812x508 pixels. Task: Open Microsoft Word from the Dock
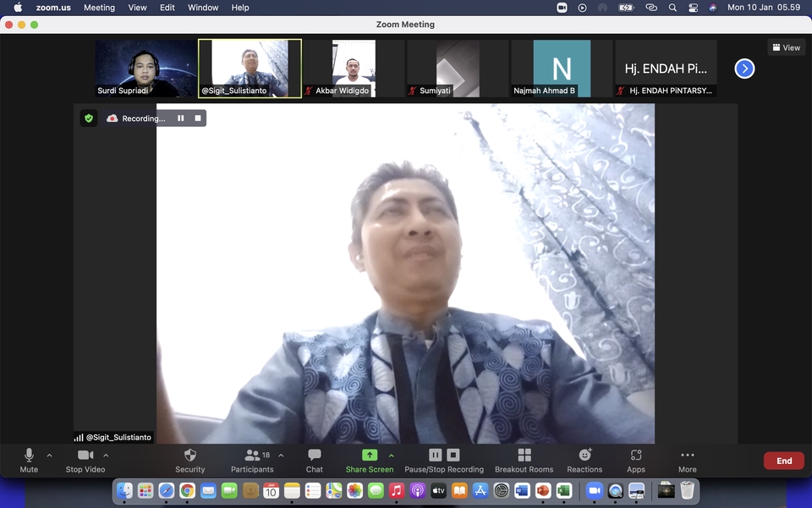point(522,490)
